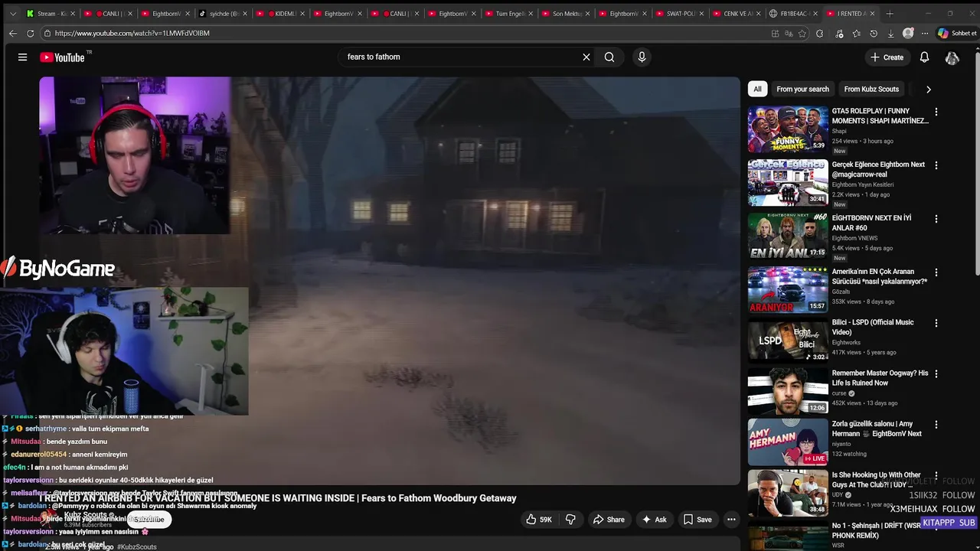980x551 pixels.
Task: Open options for GTA5 ROLEPLAY video
Action: (x=936, y=112)
